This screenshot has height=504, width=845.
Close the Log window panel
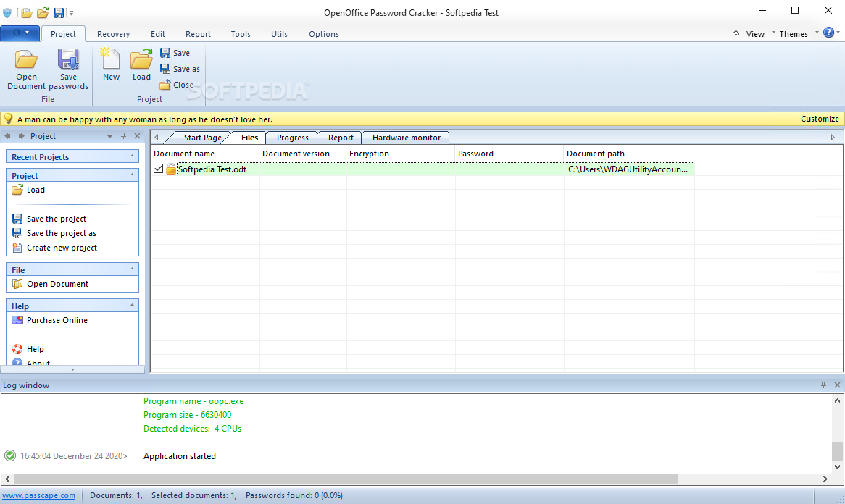(838, 385)
